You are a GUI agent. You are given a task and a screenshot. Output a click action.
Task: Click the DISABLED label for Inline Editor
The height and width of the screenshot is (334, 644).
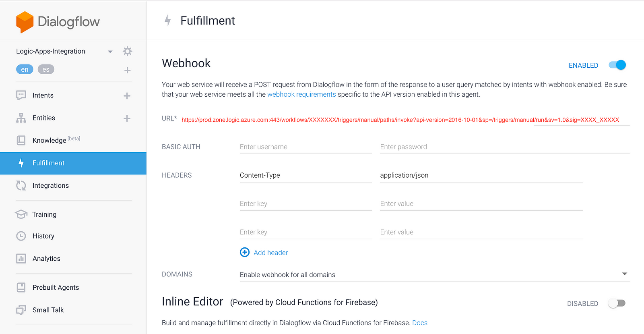[x=582, y=304]
